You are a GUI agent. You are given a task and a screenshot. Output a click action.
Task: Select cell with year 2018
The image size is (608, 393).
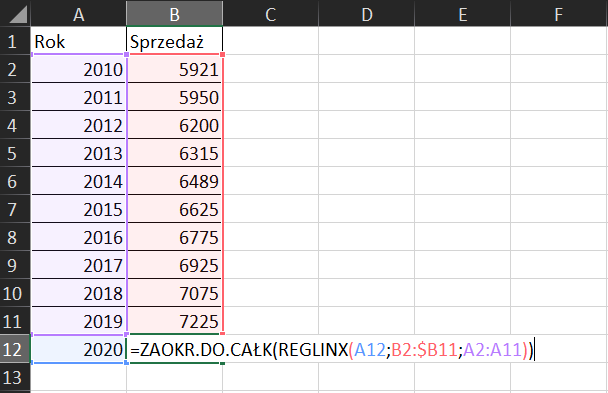pyautogui.click(x=79, y=293)
